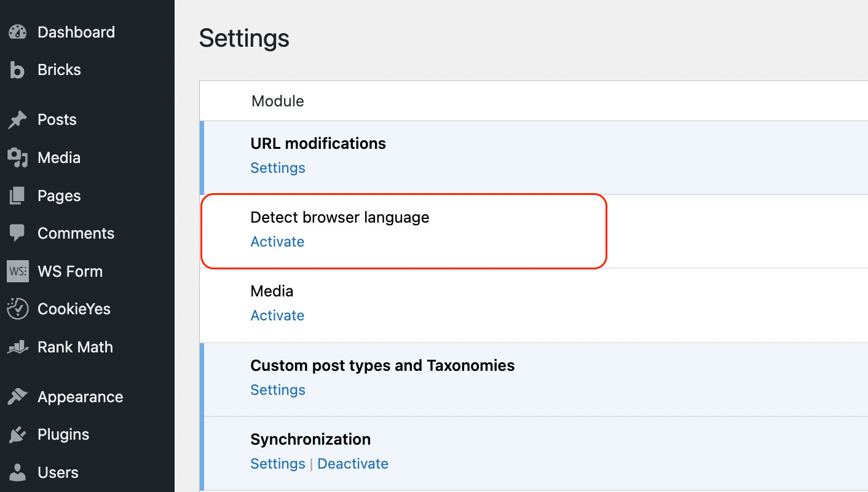
Task: Click the WS Form icon
Action: coord(18,271)
